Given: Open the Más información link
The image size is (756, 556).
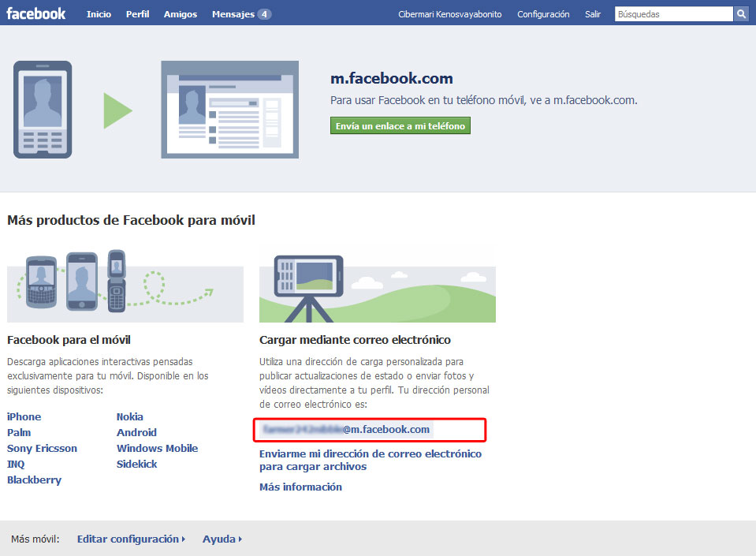Looking at the screenshot, I should tap(300, 487).
